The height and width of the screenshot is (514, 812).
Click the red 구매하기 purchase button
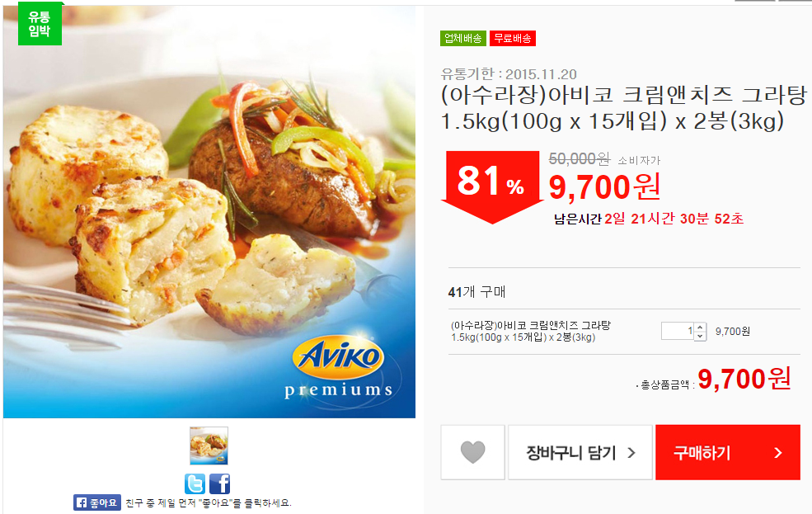point(728,452)
